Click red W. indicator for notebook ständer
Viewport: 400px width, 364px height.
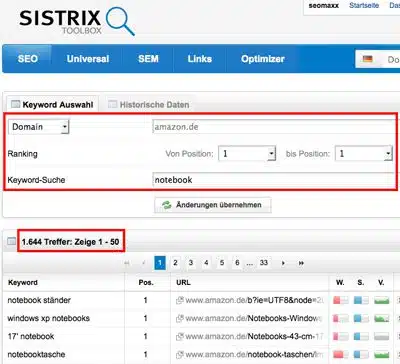(341, 300)
